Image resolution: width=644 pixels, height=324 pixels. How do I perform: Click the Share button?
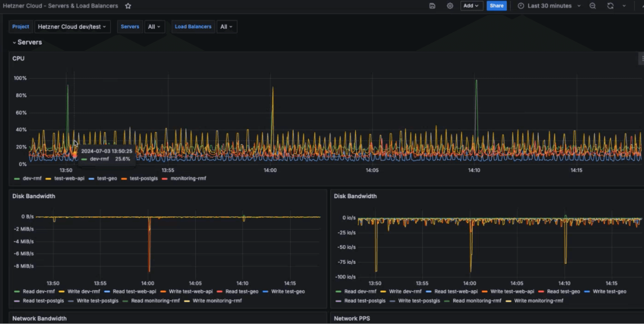(496, 6)
